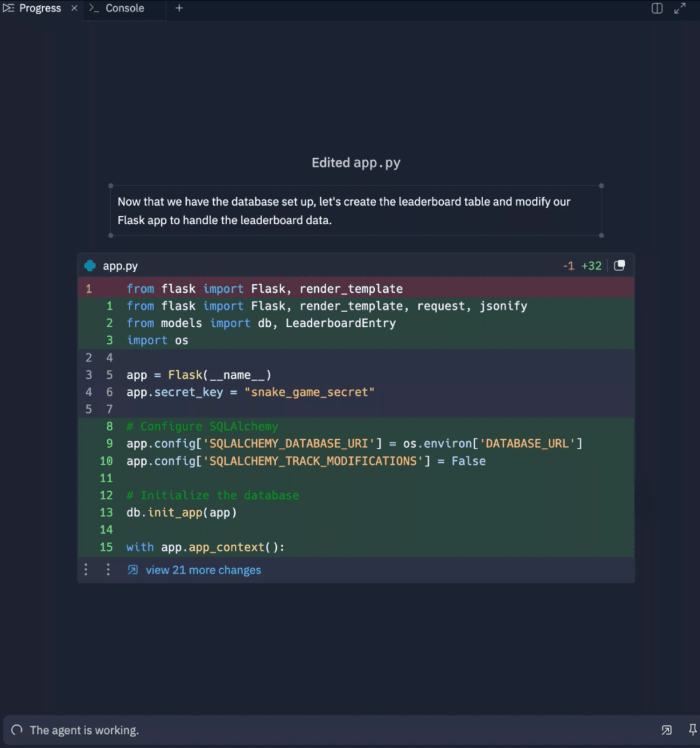Expand the pane to fullscreen

click(680, 8)
